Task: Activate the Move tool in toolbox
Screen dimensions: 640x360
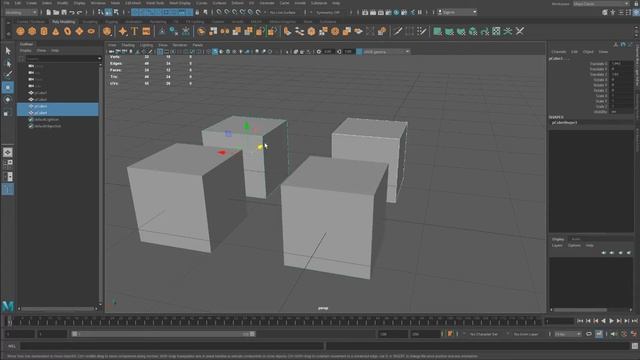Action: pos(8,87)
